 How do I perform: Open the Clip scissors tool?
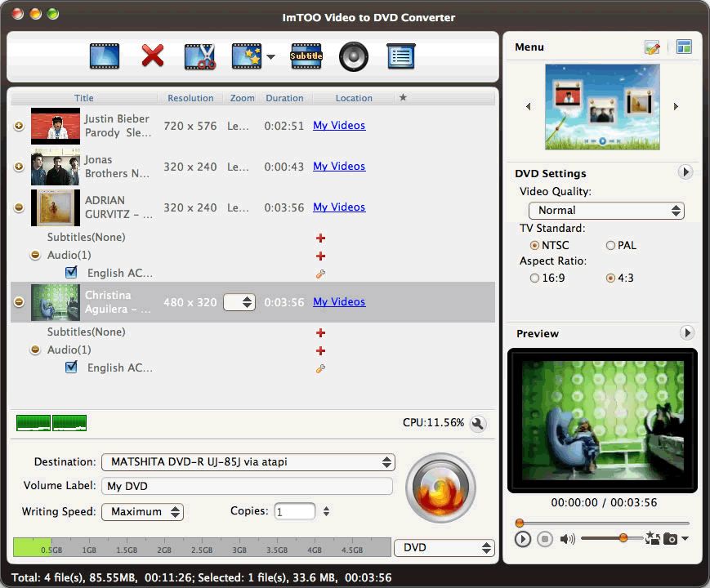point(199,56)
